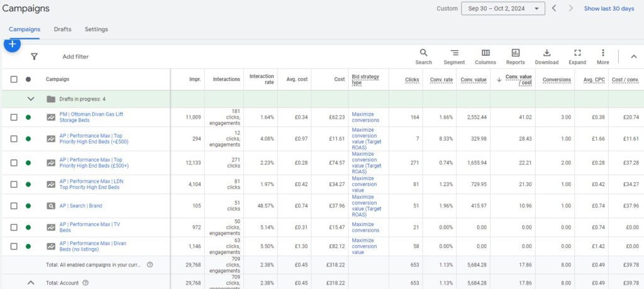Viewport: 644px width, 289px height.
Task: Switch to the Drafts tab
Action: tap(62, 30)
